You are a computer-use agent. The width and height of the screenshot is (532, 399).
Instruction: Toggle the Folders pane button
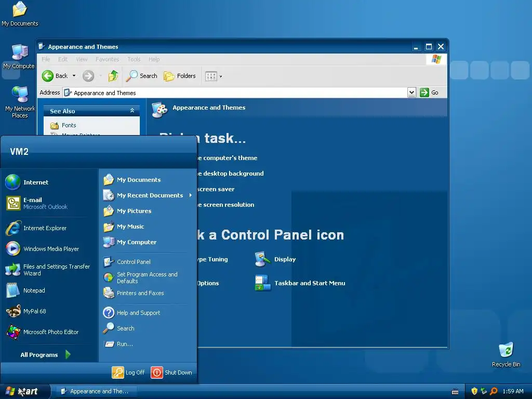[x=180, y=76]
